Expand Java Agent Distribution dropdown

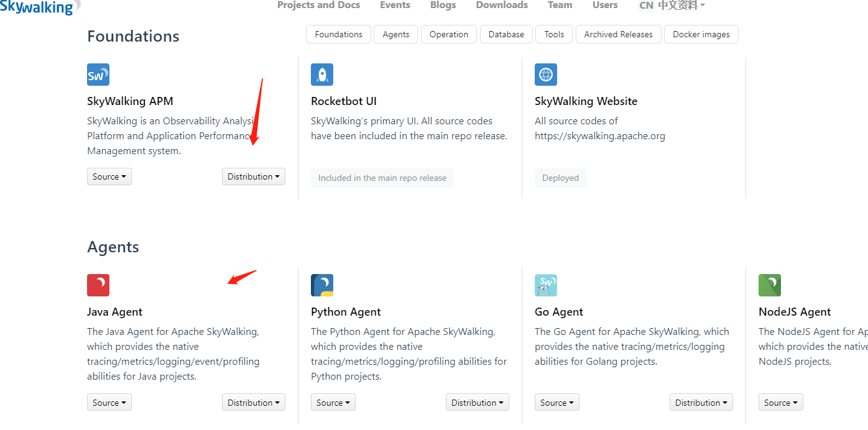pos(254,403)
